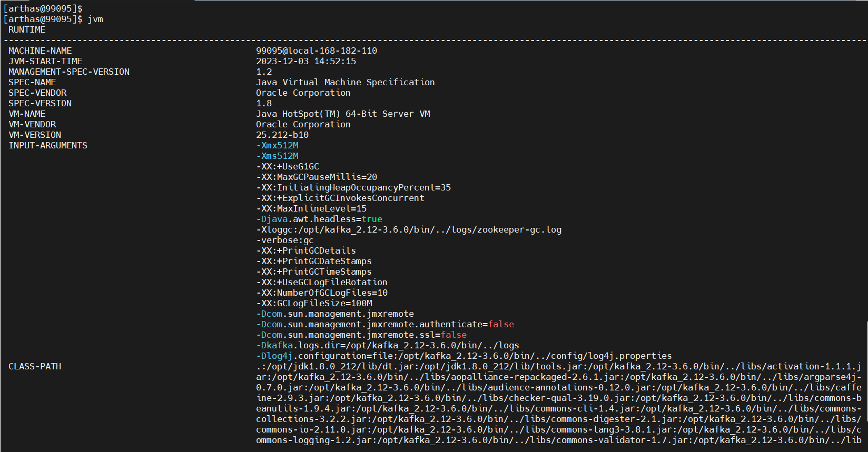Click the jmxremote.authenticate=false argument
Image resolution: width=868 pixels, height=452 pixels.
tap(385, 325)
